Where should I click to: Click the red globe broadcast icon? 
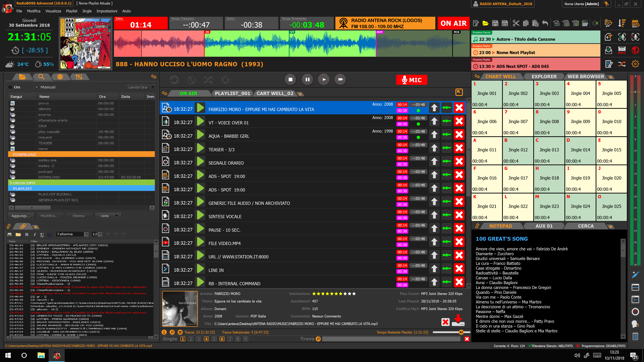click(x=635, y=50)
